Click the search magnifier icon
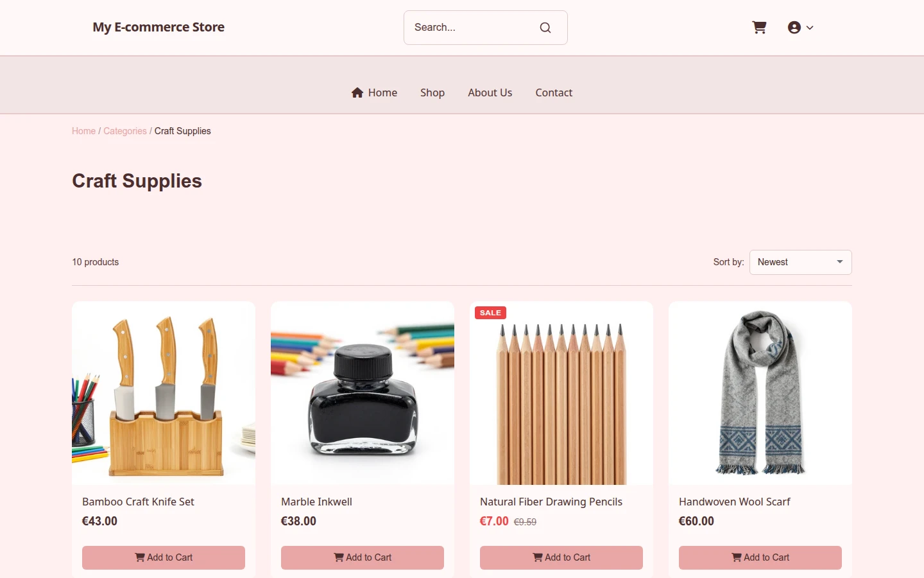 point(545,28)
